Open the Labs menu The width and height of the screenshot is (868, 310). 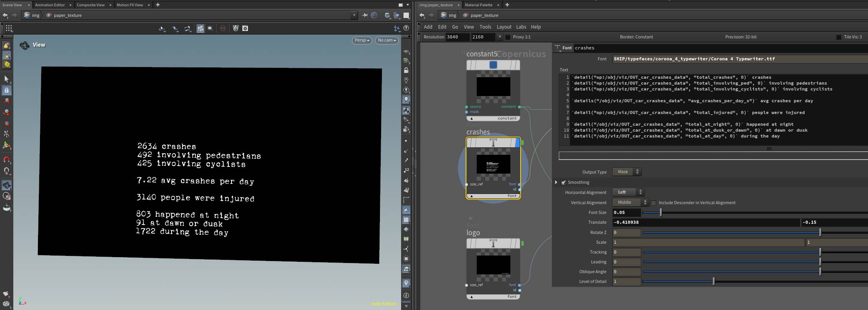coord(521,27)
